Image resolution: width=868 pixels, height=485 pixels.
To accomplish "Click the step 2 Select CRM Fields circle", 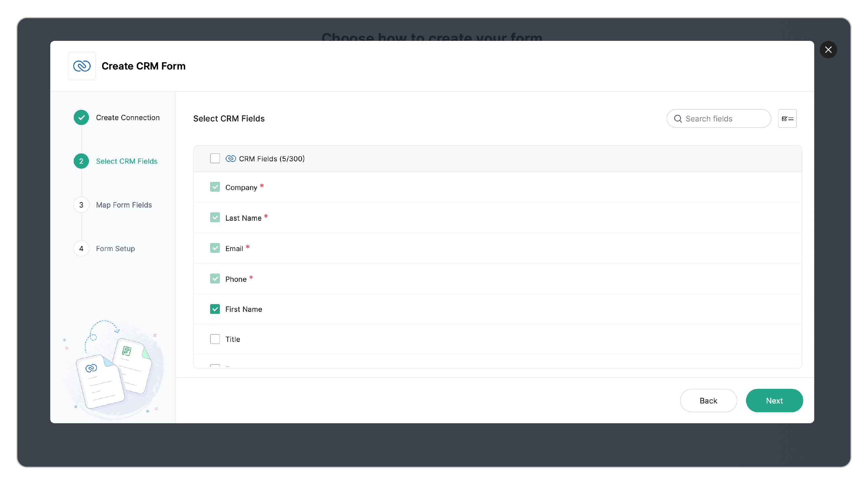I will pyautogui.click(x=81, y=161).
